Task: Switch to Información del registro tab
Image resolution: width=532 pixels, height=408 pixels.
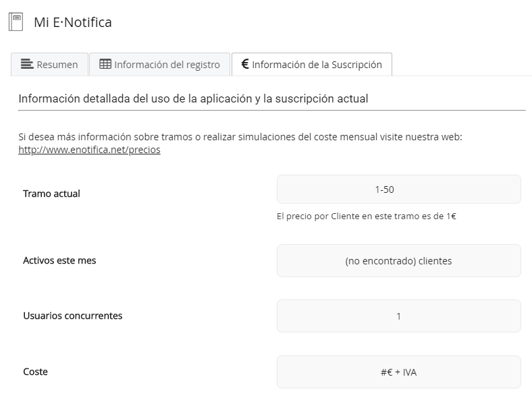Action: pyautogui.click(x=159, y=65)
